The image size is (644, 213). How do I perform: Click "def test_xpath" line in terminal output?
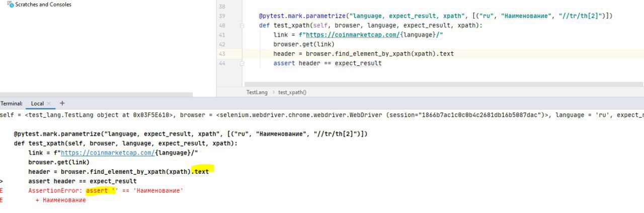click(x=125, y=143)
